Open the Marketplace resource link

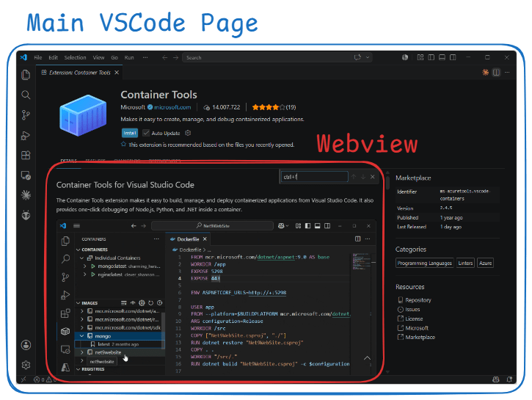(x=420, y=337)
